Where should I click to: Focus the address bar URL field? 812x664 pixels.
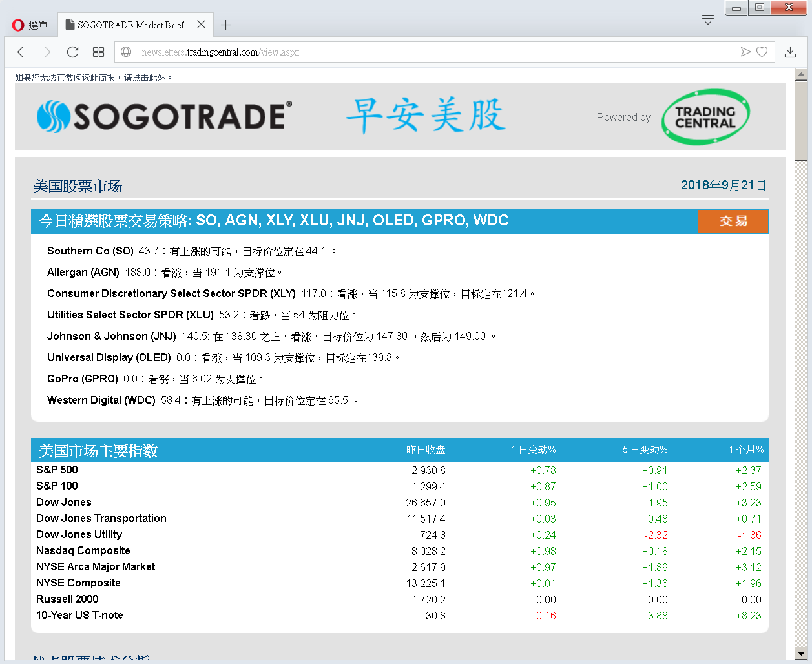437,52
